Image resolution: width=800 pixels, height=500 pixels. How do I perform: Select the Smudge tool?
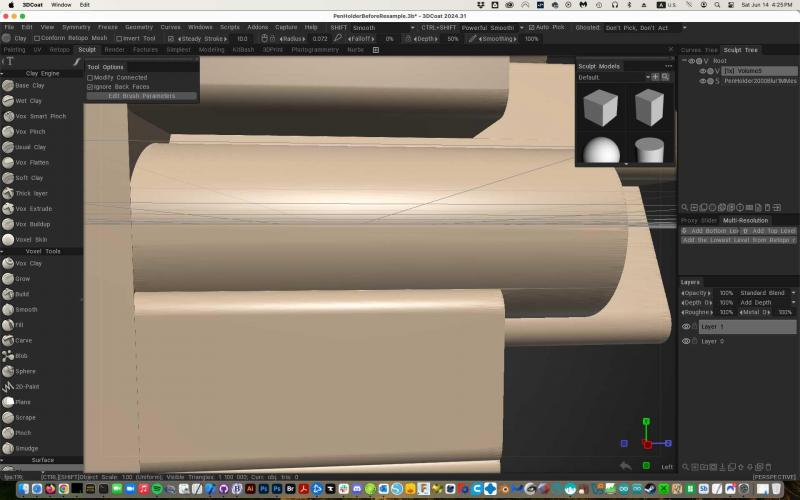pos(26,448)
